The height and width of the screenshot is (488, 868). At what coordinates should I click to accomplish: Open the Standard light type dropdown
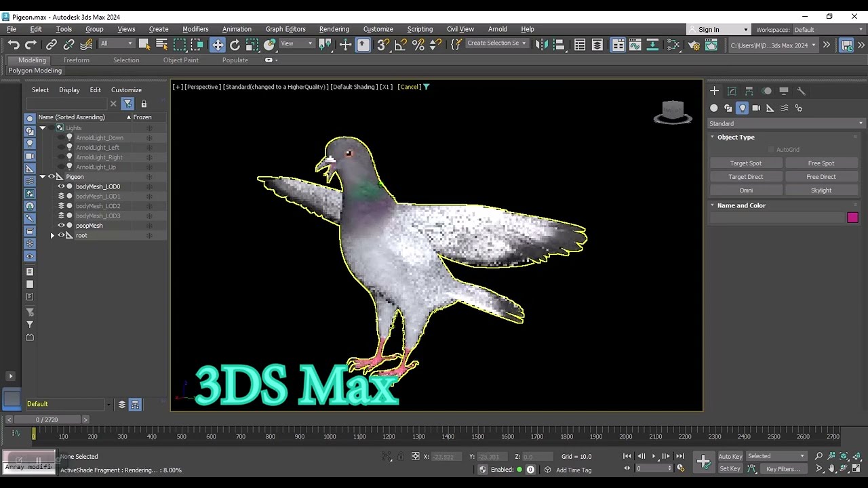785,123
